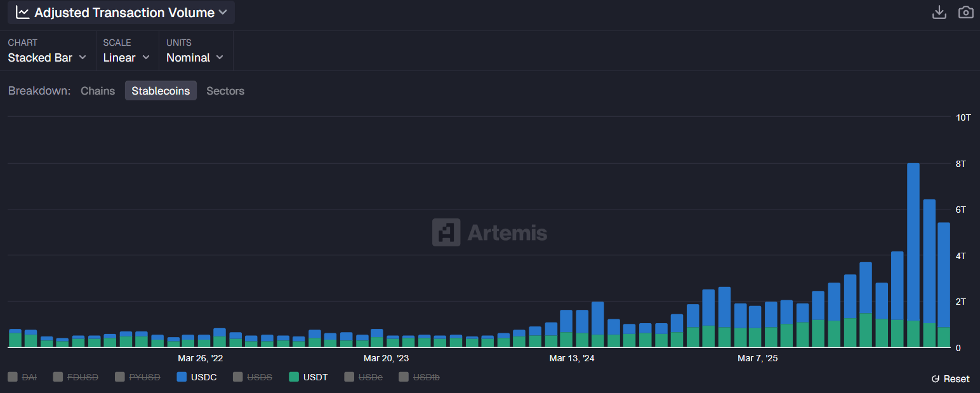Open the Linear scale dropdown
Screen dimensions: 980x393
(126, 57)
